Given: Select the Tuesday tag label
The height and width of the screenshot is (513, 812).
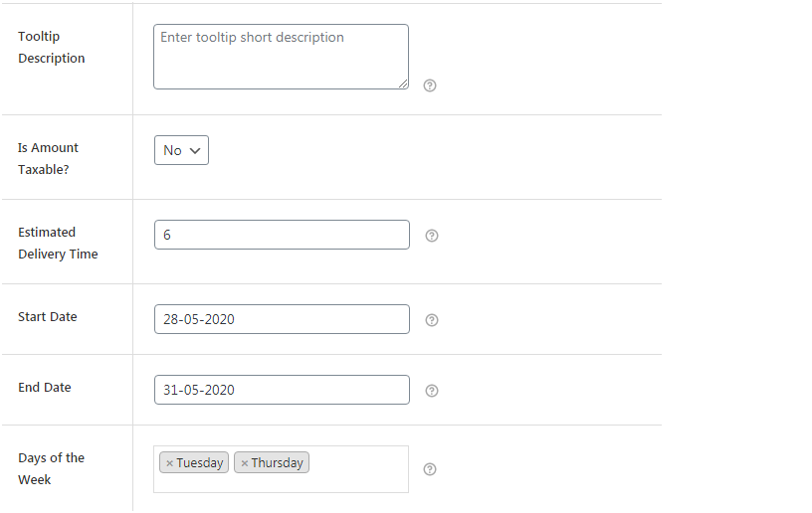Looking at the screenshot, I should coord(200,463).
